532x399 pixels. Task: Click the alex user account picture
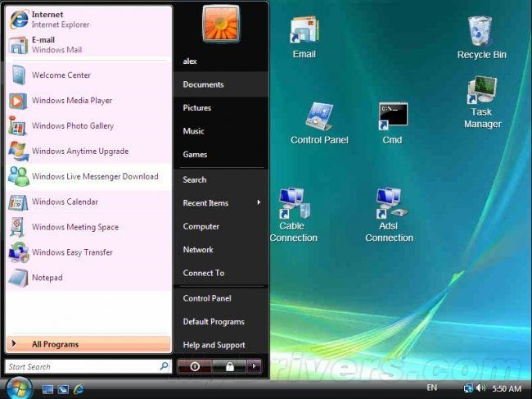[x=221, y=24]
